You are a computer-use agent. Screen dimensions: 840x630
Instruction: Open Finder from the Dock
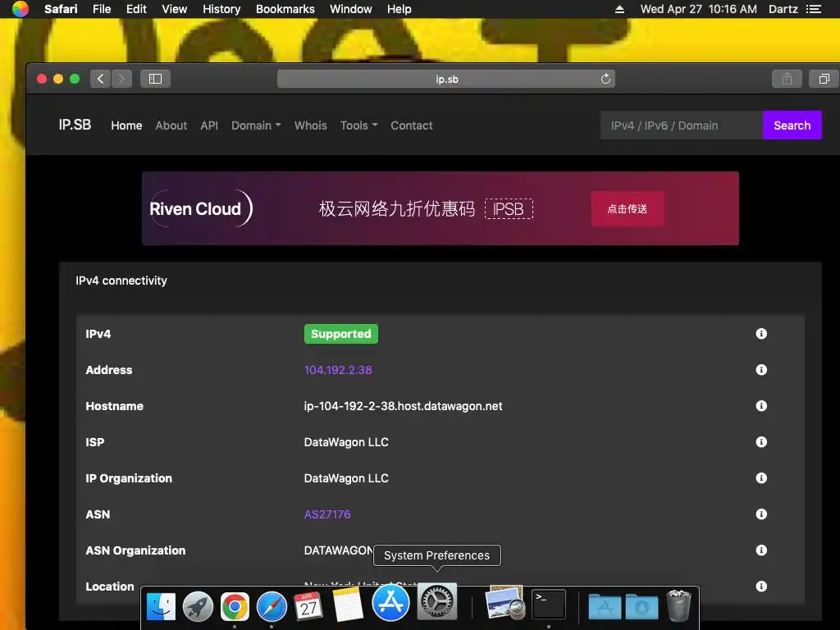tap(161, 606)
